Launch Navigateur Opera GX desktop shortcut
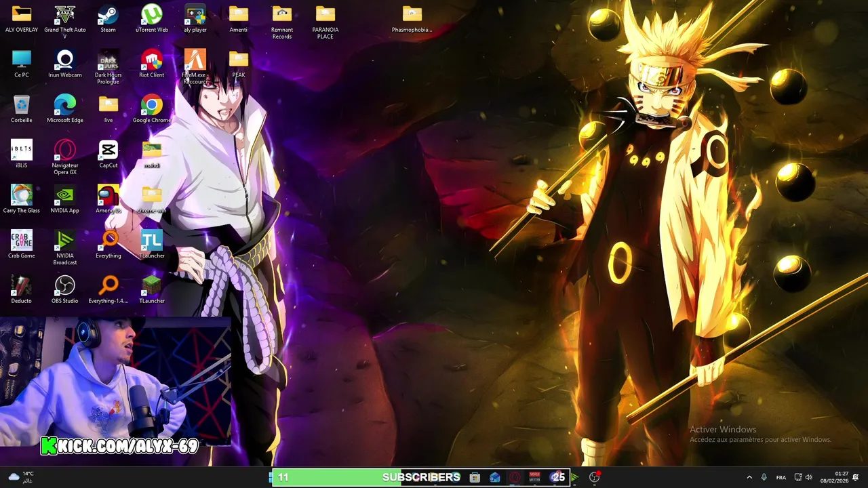This screenshot has height=488, width=868. [x=65, y=158]
